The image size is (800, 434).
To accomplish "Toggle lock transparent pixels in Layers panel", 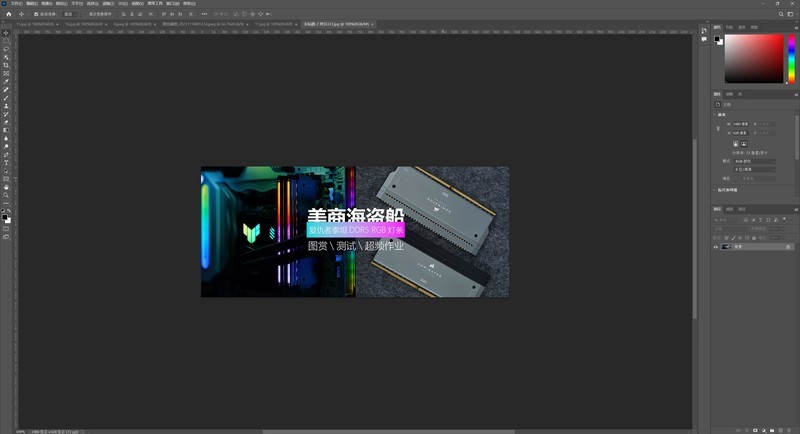I will pos(727,238).
